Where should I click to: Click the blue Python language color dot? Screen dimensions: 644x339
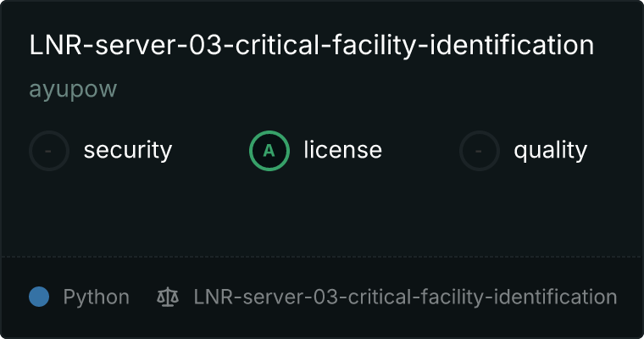click(39, 297)
